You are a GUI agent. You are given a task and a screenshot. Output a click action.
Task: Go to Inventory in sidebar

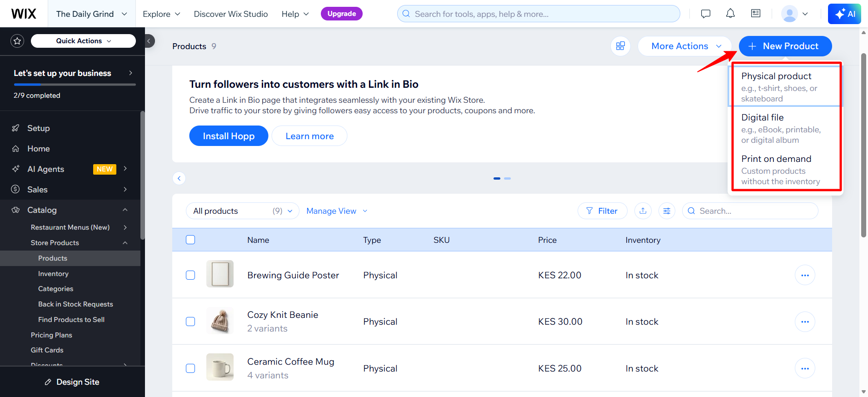[x=53, y=273]
